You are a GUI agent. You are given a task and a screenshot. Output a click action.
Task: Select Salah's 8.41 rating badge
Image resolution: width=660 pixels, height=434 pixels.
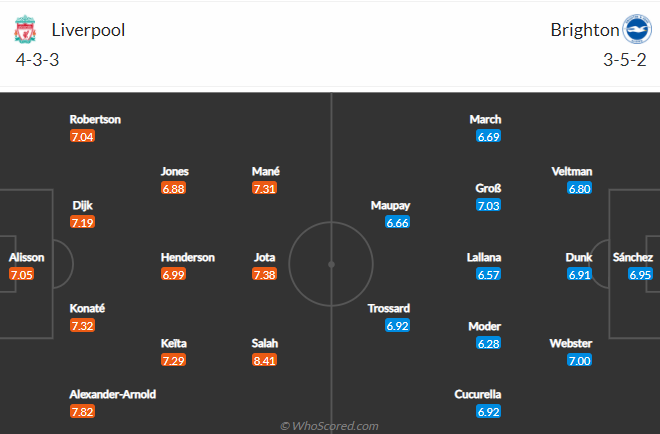tap(264, 360)
